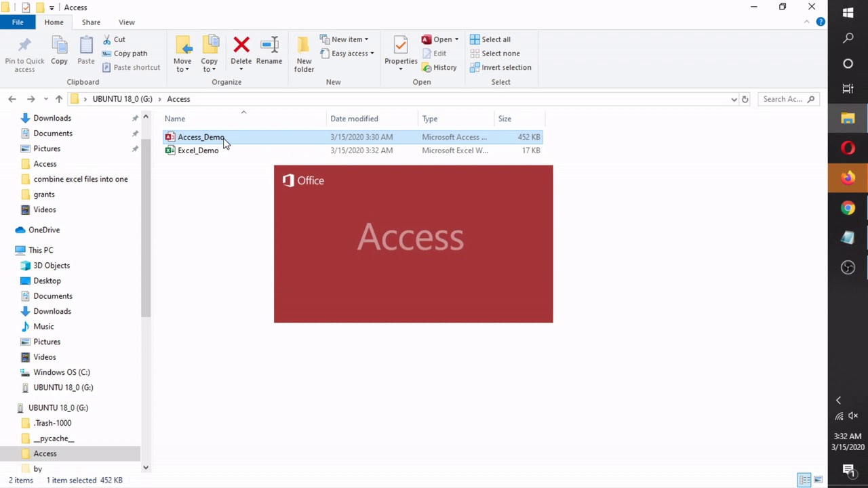Select the Access_Demo file
The image size is (868, 488).
click(x=353, y=137)
